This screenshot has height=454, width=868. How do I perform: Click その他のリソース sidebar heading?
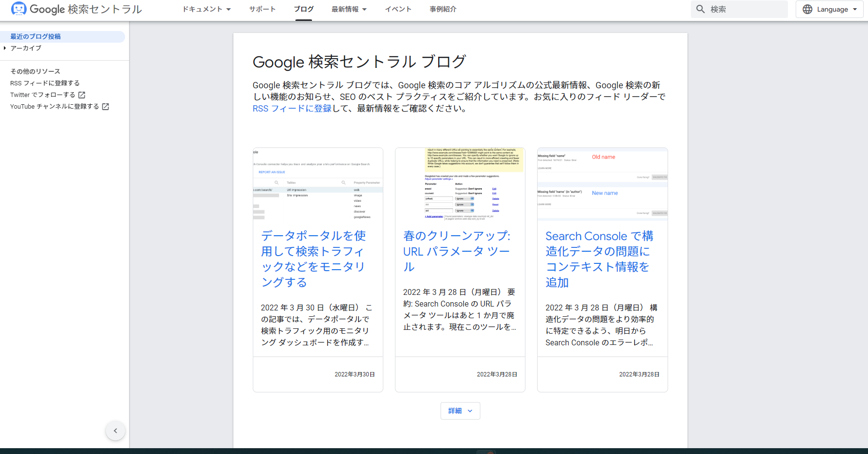coord(35,71)
